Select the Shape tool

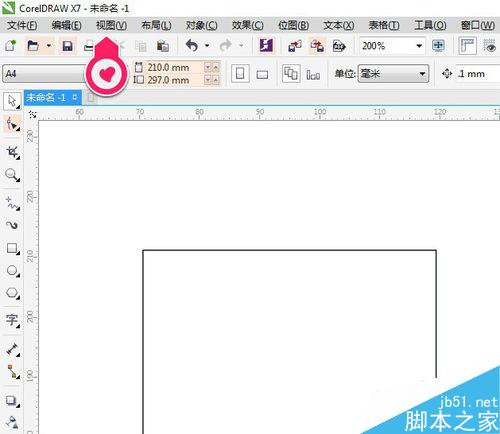(x=12, y=124)
